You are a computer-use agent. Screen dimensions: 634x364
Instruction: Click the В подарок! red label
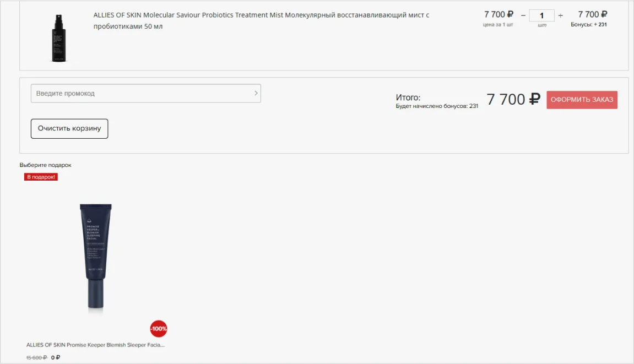41,177
